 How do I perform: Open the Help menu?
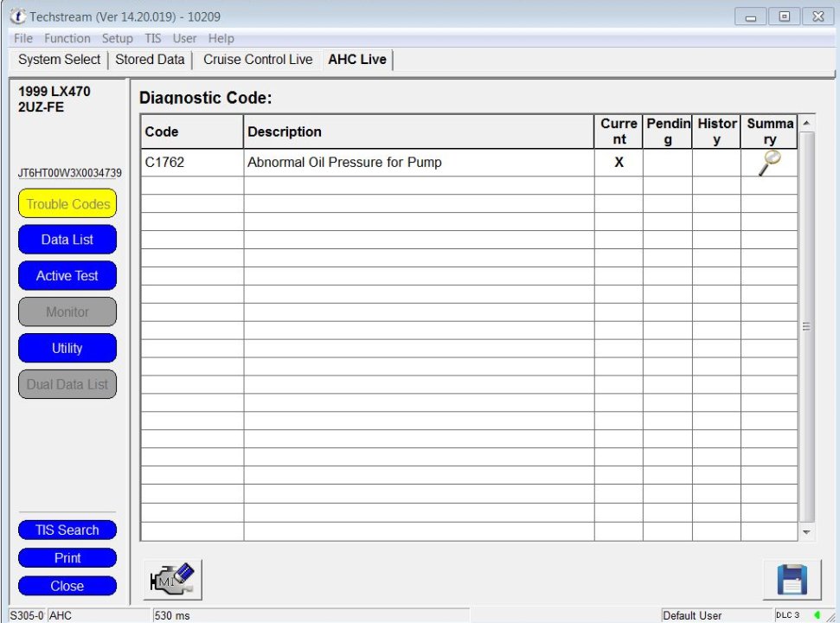[x=221, y=39]
